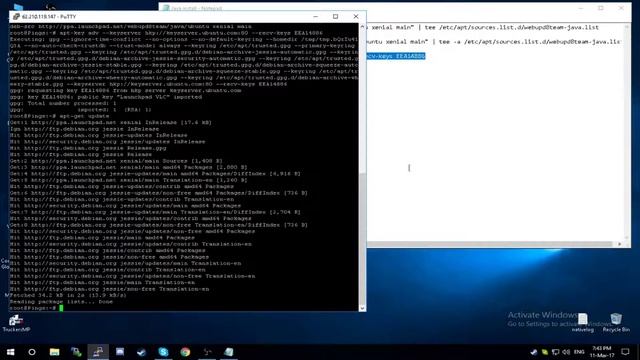Click the 'apt-get update' command line in PuTTY
Viewport: 640px width, 360px height.
click(x=59, y=116)
